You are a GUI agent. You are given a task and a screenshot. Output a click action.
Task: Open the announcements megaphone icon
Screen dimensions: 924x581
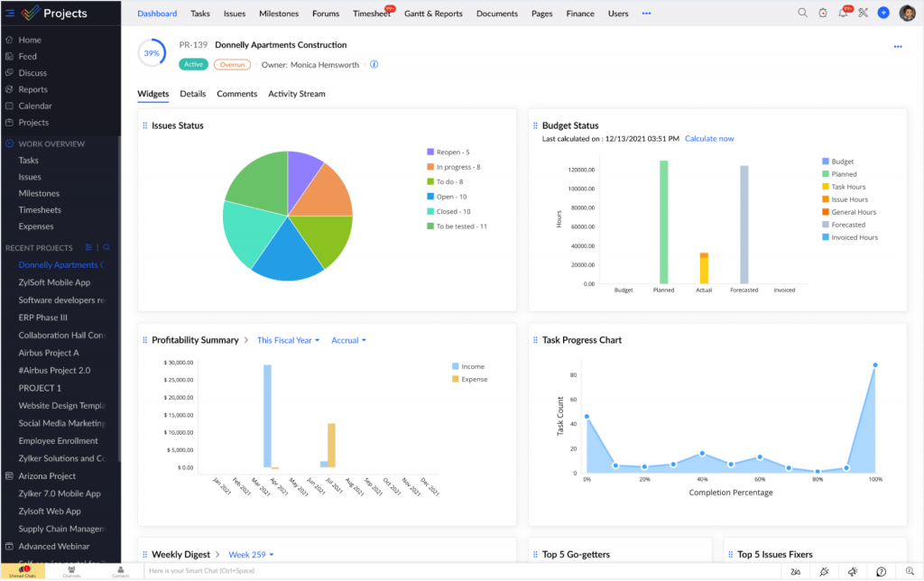[852, 571]
